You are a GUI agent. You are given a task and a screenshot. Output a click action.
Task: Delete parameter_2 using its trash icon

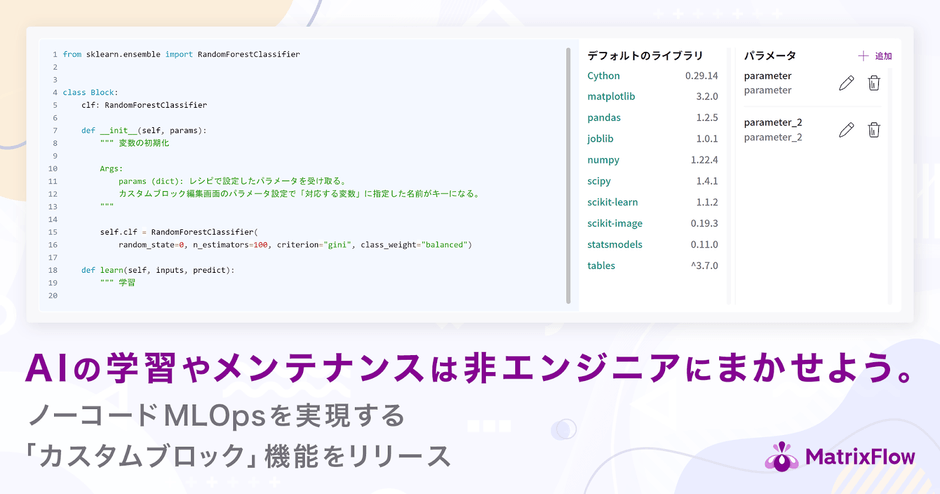pos(874,129)
